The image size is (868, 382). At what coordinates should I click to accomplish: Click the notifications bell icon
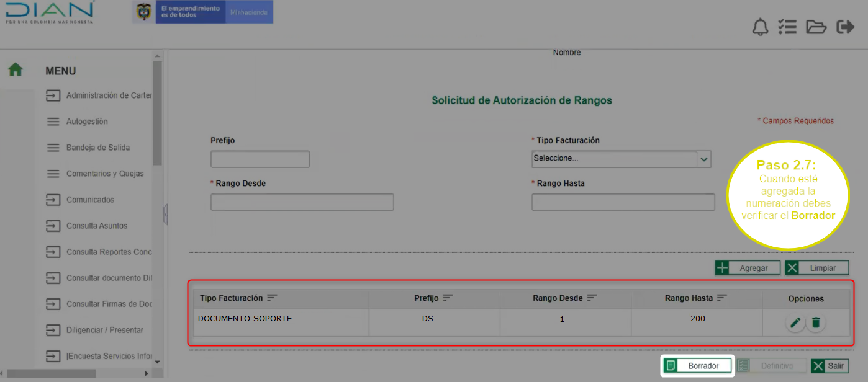[761, 27]
